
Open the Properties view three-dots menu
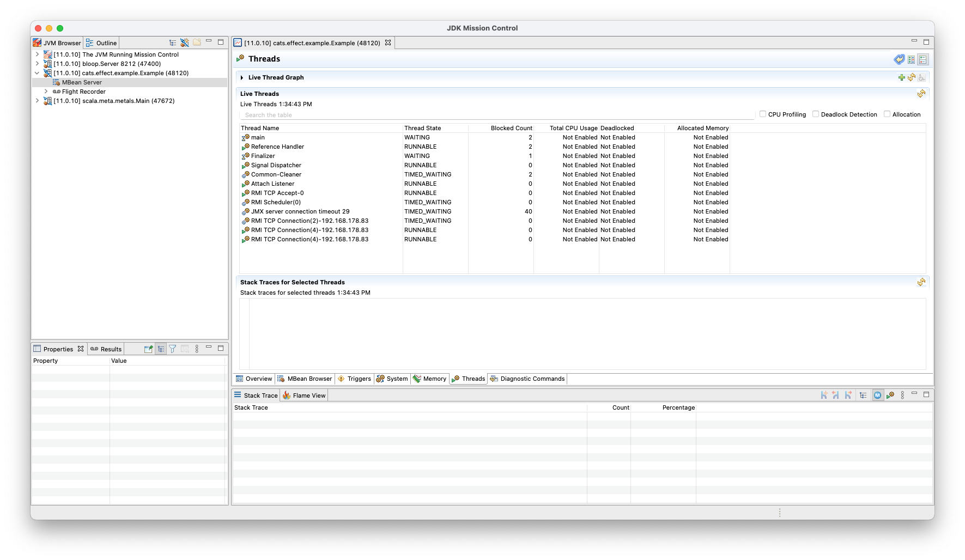coord(197,349)
